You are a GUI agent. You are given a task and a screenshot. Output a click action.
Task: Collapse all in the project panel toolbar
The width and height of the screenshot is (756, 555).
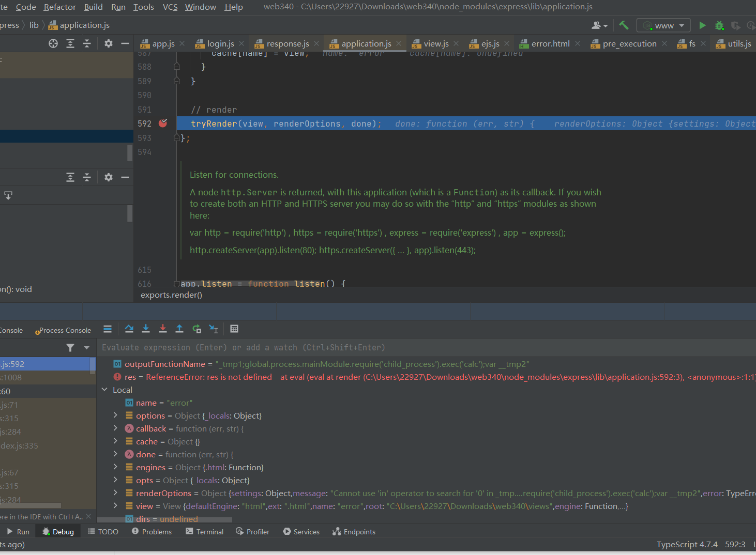pyautogui.click(x=87, y=43)
